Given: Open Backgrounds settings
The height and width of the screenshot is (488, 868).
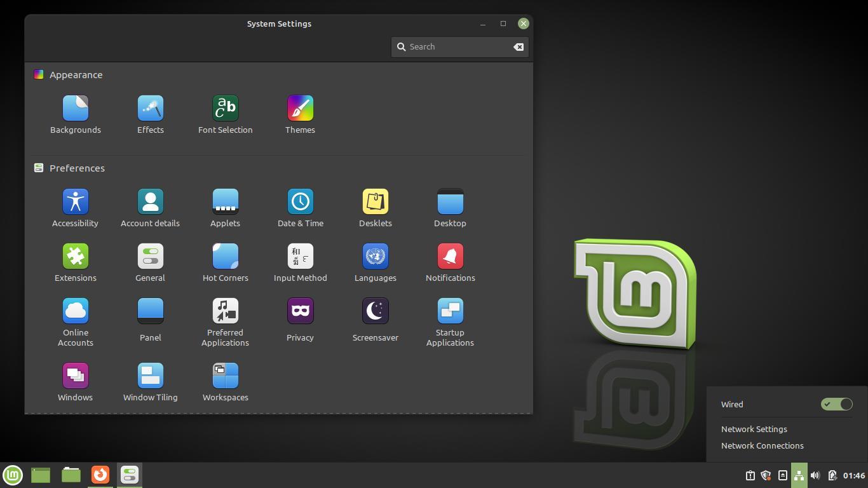Looking at the screenshot, I should click(75, 114).
